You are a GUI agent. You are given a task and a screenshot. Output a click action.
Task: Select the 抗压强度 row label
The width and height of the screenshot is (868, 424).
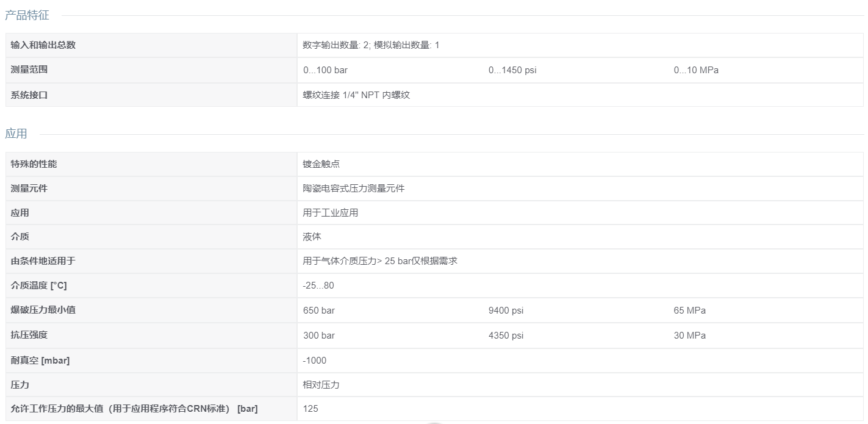click(29, 335)
